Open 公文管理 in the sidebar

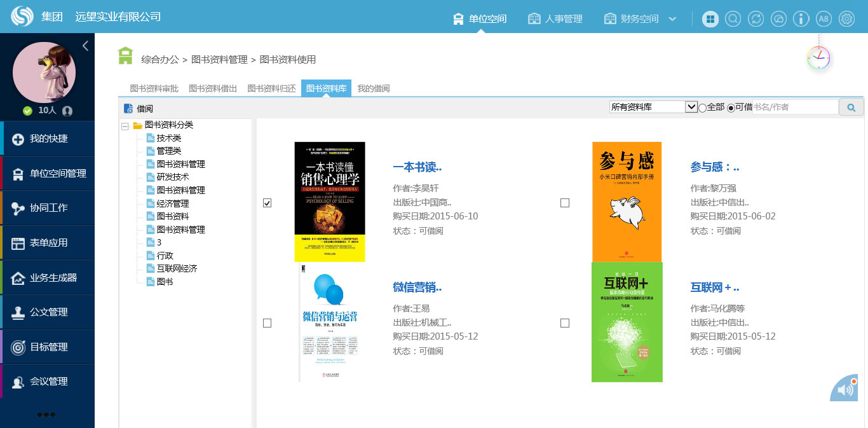(47, 312)
